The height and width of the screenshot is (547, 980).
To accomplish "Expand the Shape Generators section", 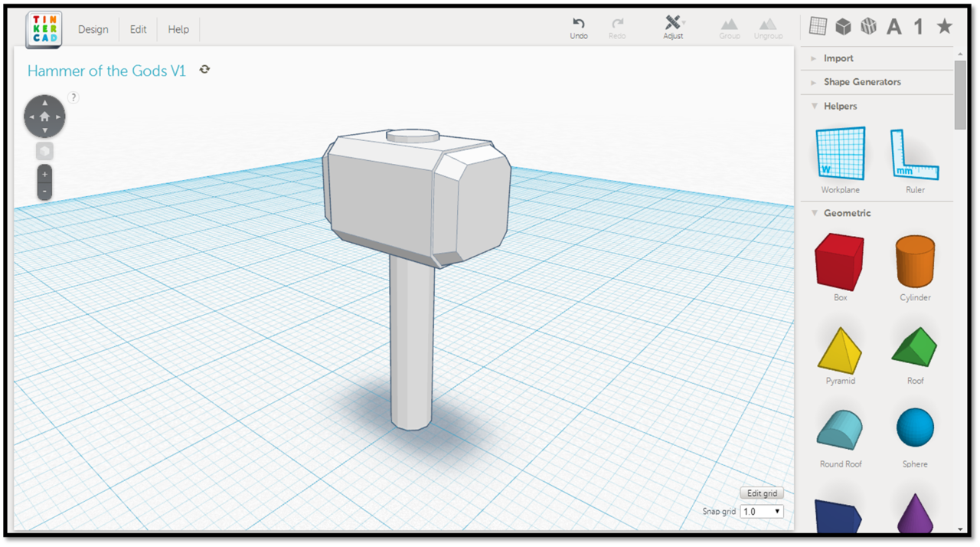I will 861,82.
